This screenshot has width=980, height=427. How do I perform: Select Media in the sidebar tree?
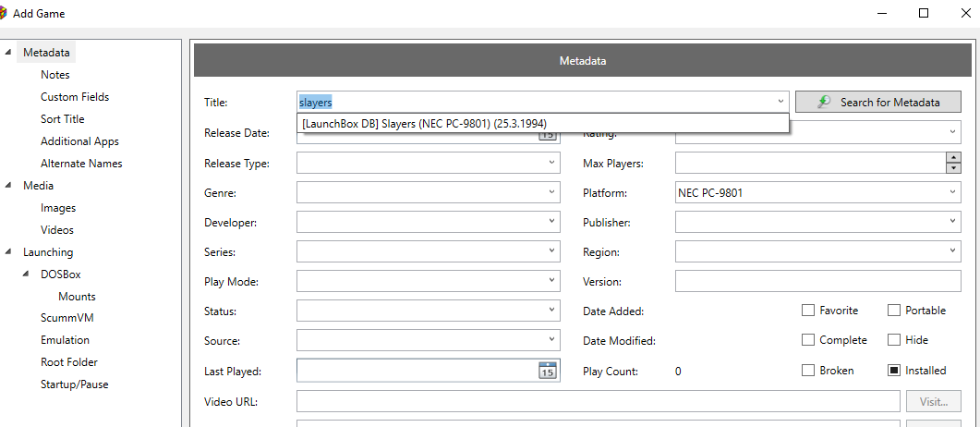(38, 186)
